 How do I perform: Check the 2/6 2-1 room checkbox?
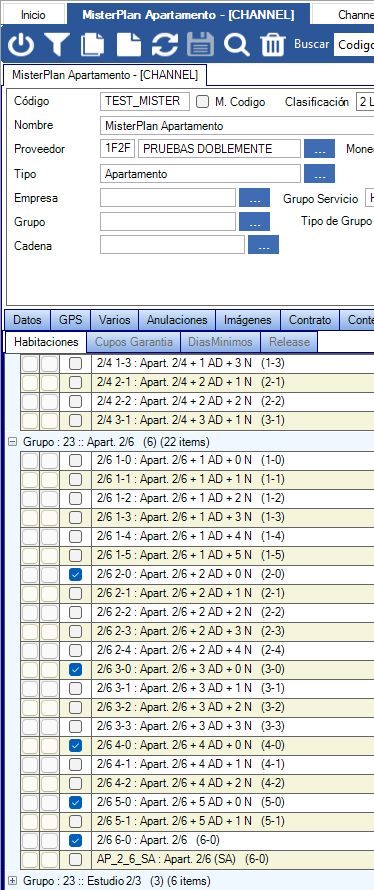(75, 593)
